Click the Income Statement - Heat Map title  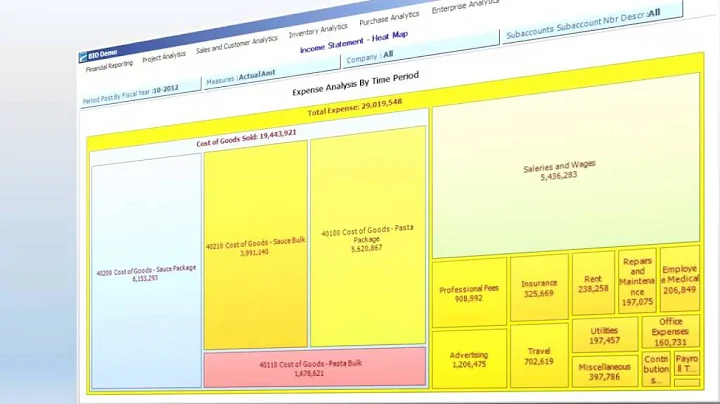tap(354, 42)
